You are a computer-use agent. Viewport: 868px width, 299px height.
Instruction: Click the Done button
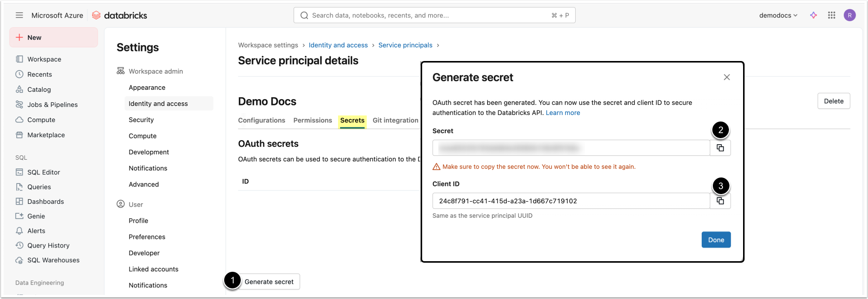point(716,240)
